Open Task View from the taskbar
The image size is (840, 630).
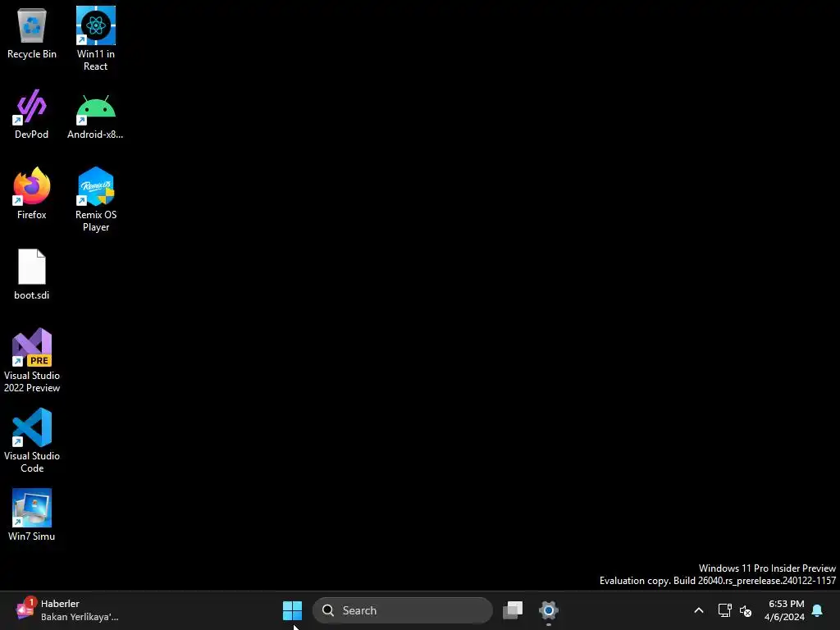513,610
